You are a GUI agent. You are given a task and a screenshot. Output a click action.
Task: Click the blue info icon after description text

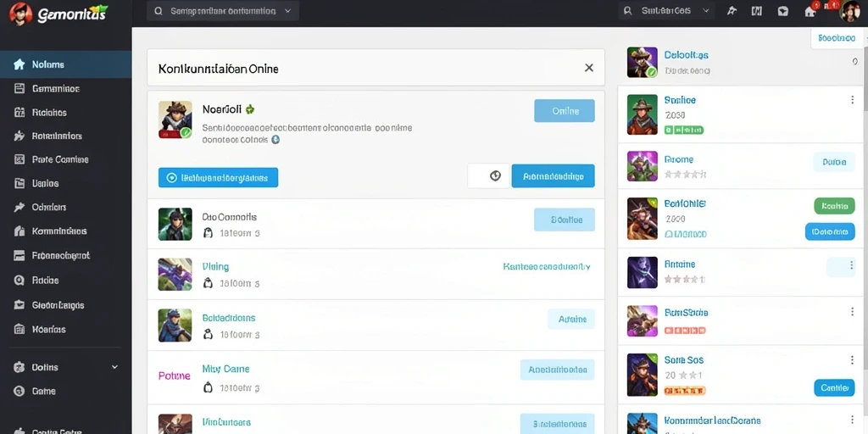[x=275, y=140]
